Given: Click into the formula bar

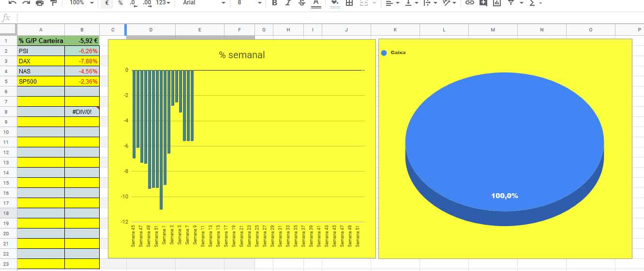Looking at the screenshot, I should (330, 17).
